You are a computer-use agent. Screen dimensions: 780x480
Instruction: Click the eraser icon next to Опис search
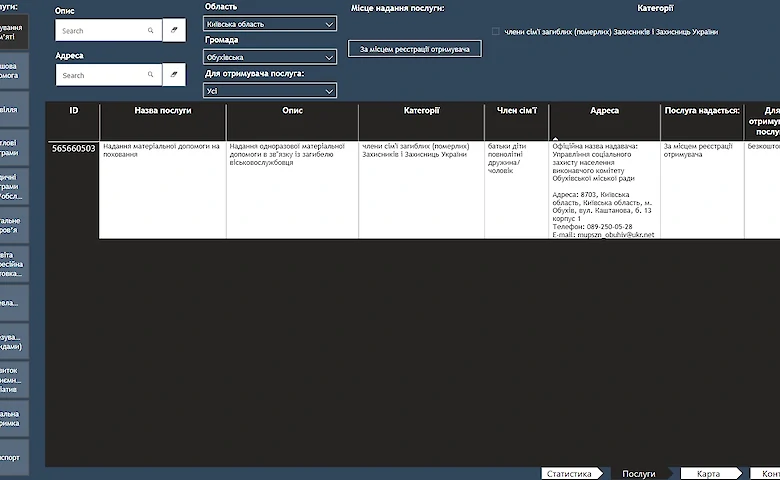[174, 30]
